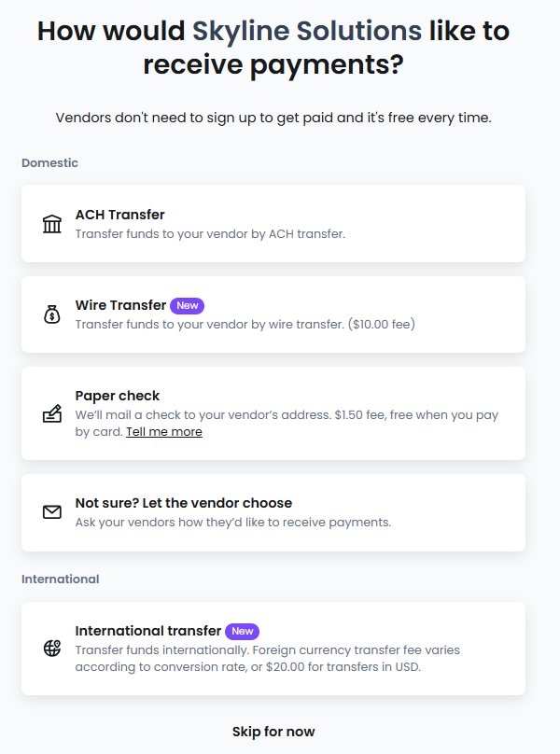Click the wire transfer $10.00 fee description
The width and height of the screenshot is (560, 754).
(245, 324)
